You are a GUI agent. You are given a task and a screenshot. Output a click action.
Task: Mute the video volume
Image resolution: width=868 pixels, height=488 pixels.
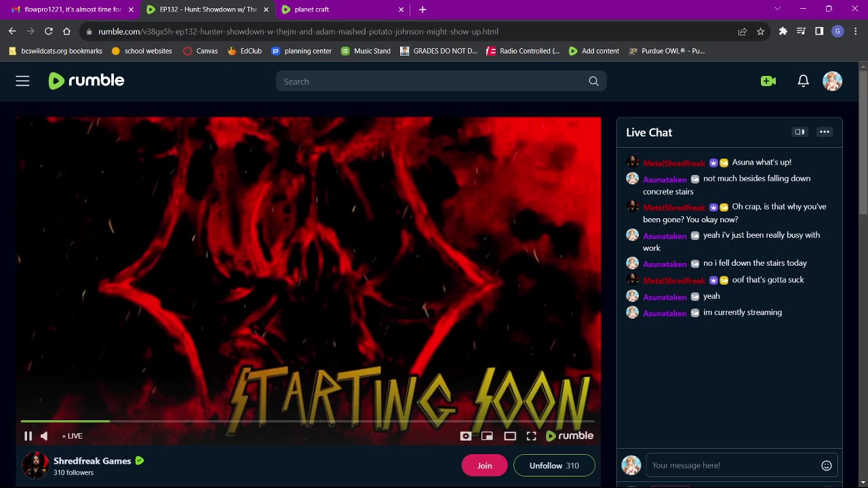(44, 436)
